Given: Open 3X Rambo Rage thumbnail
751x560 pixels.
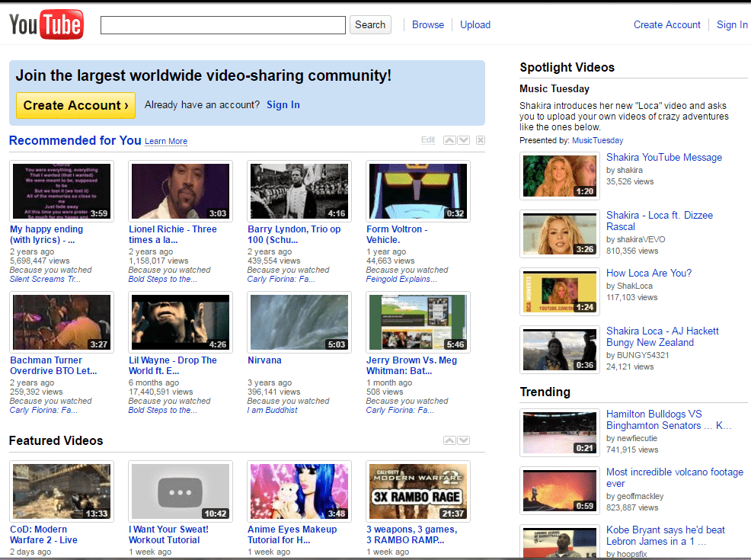Looking at the screenshot, I should [x=418, y=491].
